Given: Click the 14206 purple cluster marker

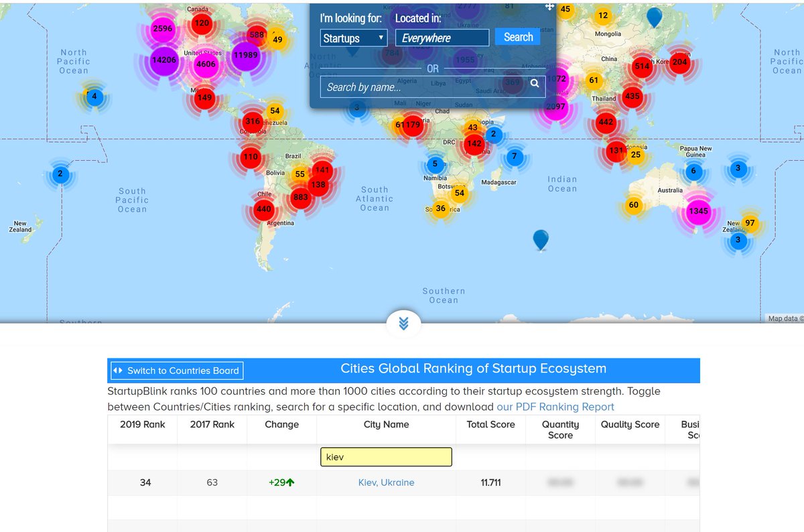Looking at the screenshot, I should tap(164, 60).
